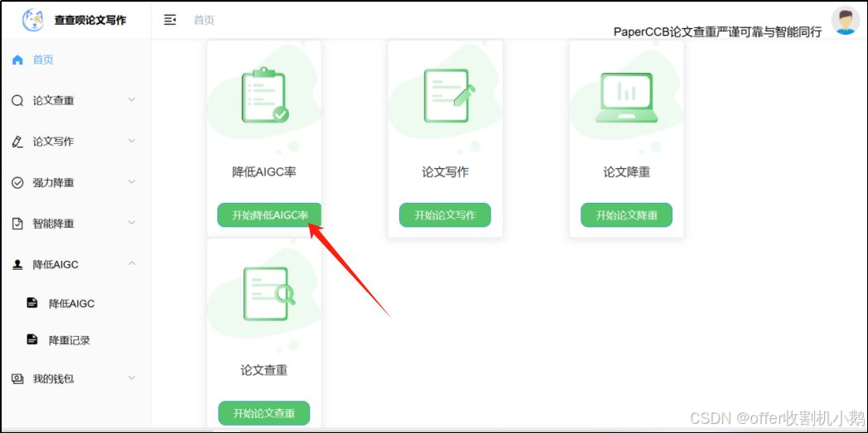This screenshot has height=433, width=868.
Task: Open the 智能降重 sidebar menu
Action: pos(76,224)
